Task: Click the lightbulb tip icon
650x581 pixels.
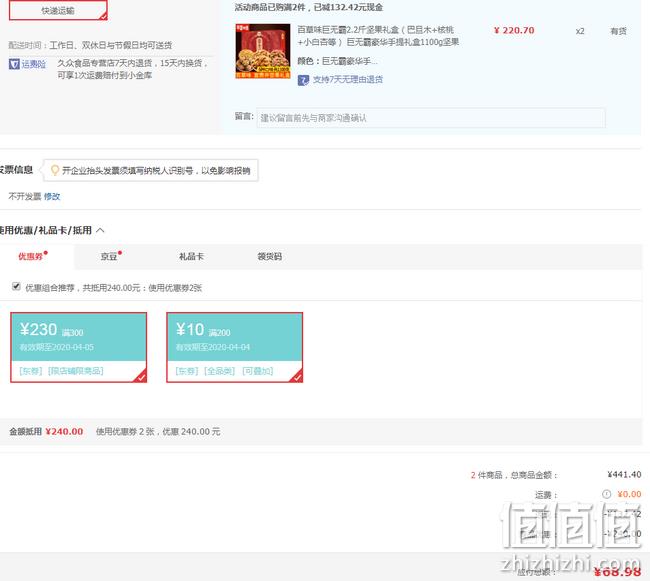Action: 54,170
